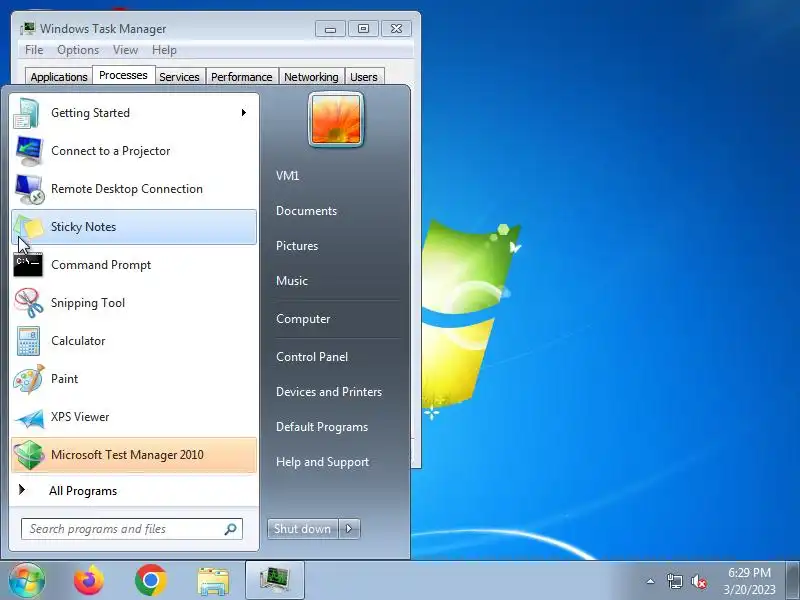Close the Windows Task Manager window
This screenshot has height=600, width=800.
[x=396, y=29]
